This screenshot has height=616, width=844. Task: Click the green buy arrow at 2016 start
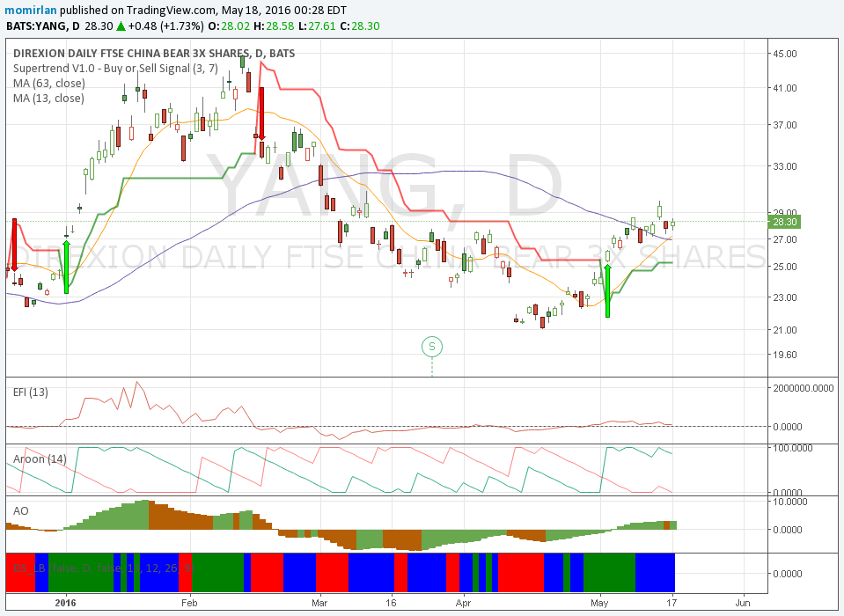tap(66, 267)
